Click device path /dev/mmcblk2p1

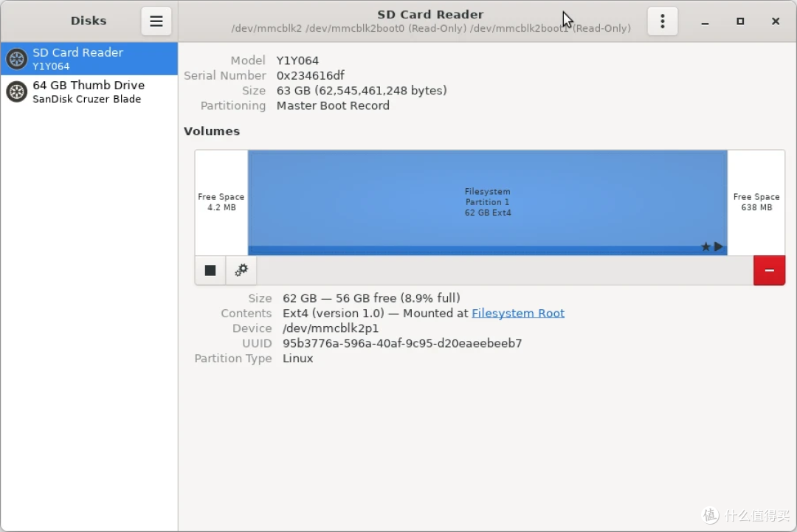point(331,328)
